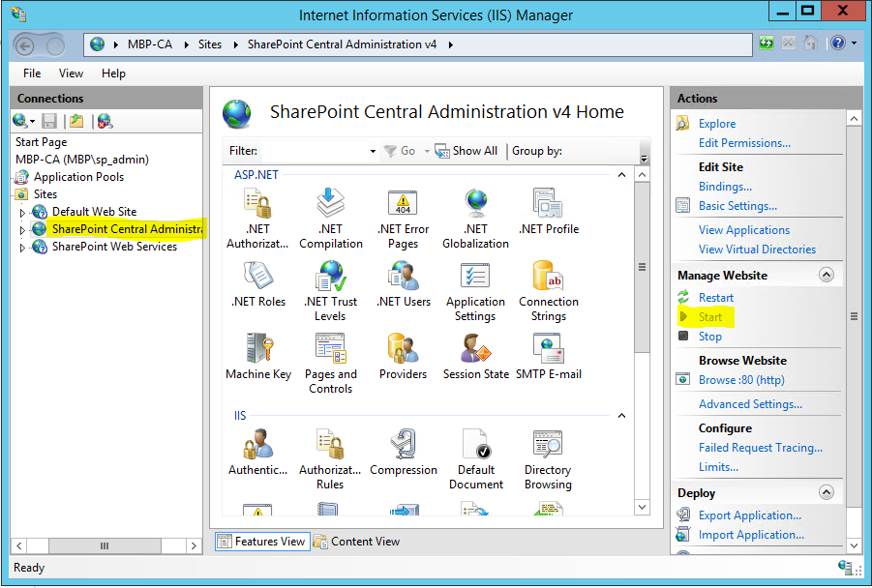Switch to Features View tab
Screen dimensions: 872x588
pyautogui.click(x=260, y=542)
